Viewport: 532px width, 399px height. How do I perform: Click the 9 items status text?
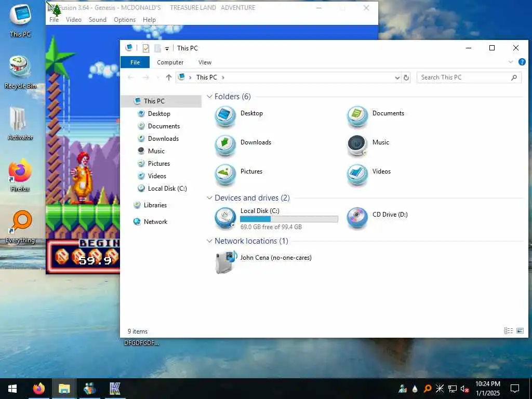137,331
